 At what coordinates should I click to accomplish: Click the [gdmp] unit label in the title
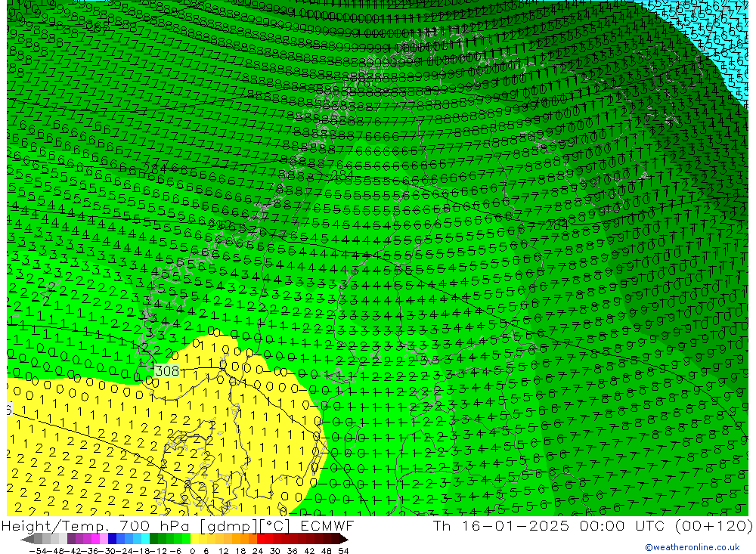[x=228, y=525]
